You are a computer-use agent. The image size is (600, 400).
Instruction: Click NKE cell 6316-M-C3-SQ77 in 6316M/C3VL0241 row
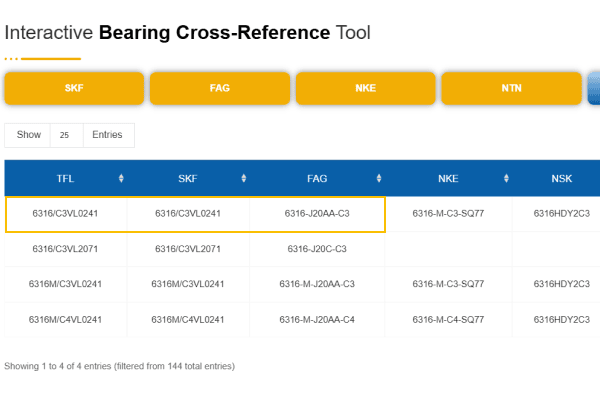click(448, 284)
